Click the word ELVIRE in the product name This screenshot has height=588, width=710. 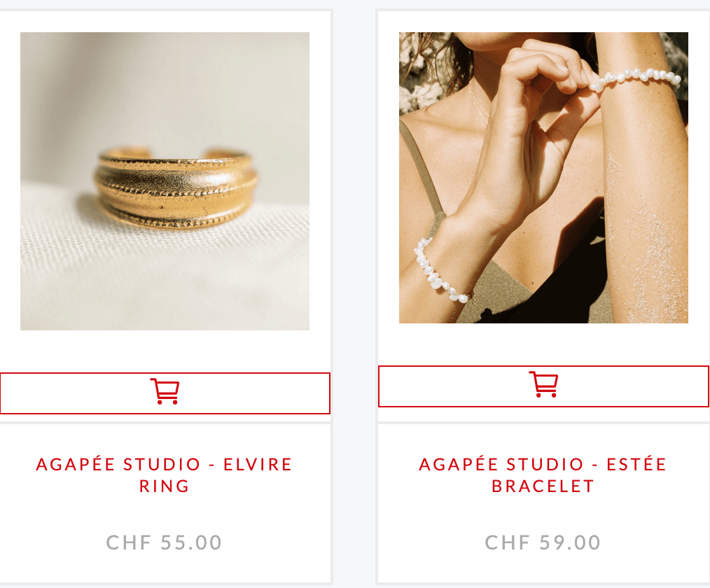[258, 464]
